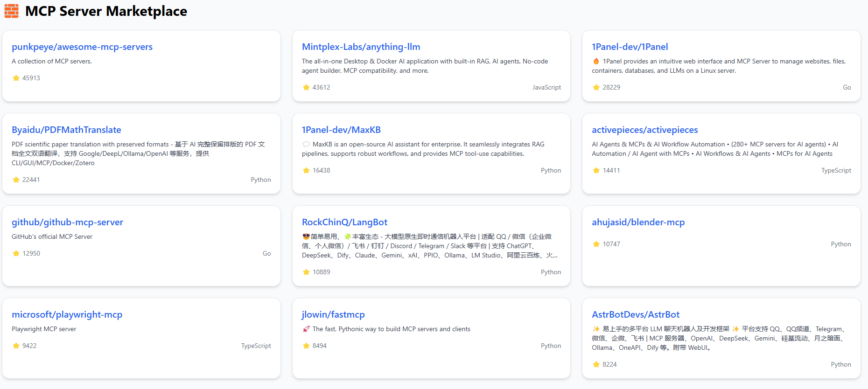868x389 pixels.
Task: Click the "Python" label on AstrBot card
Action: (x=841, y=364)
